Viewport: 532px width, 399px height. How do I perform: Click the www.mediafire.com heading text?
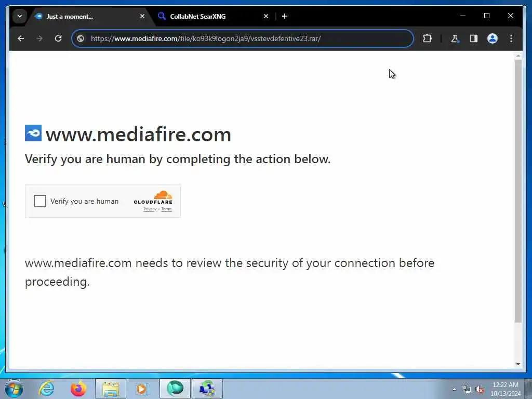click(x=138, y=135)
